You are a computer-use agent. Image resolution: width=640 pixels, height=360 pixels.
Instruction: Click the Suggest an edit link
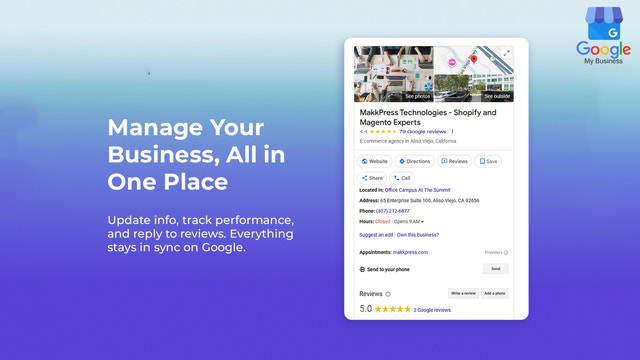click(x=376, y=235)
